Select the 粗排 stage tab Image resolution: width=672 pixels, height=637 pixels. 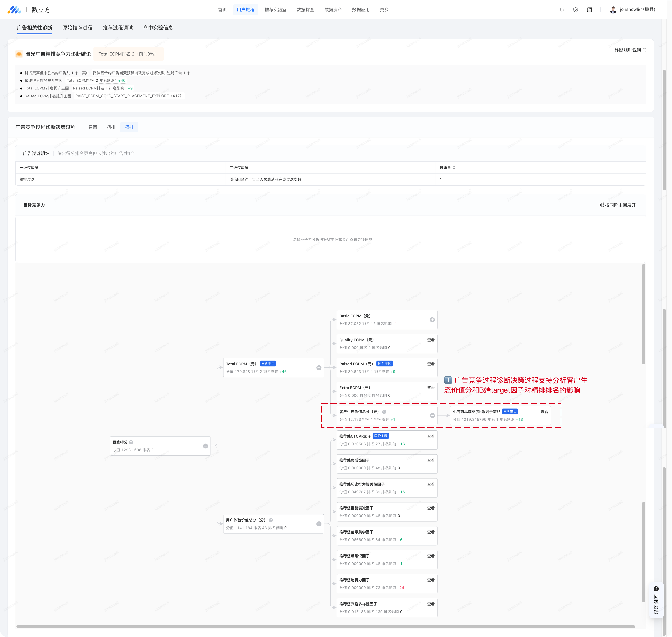(x=111, y=127)
